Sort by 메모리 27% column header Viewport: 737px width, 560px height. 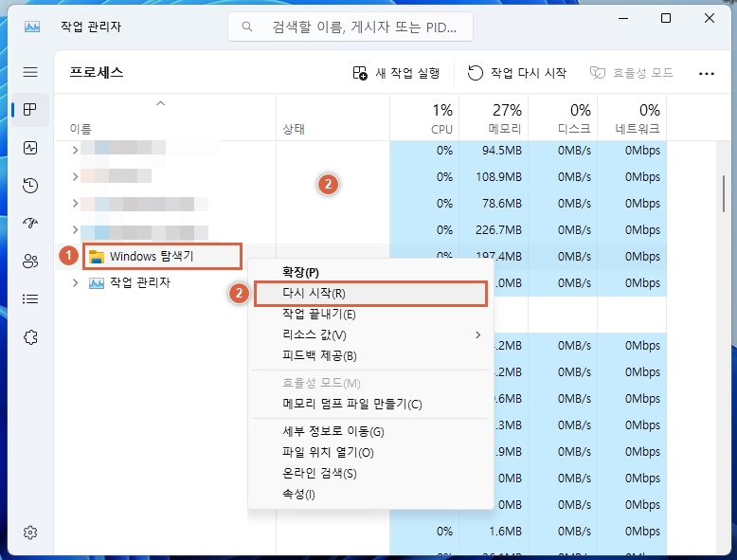point(494,118)
